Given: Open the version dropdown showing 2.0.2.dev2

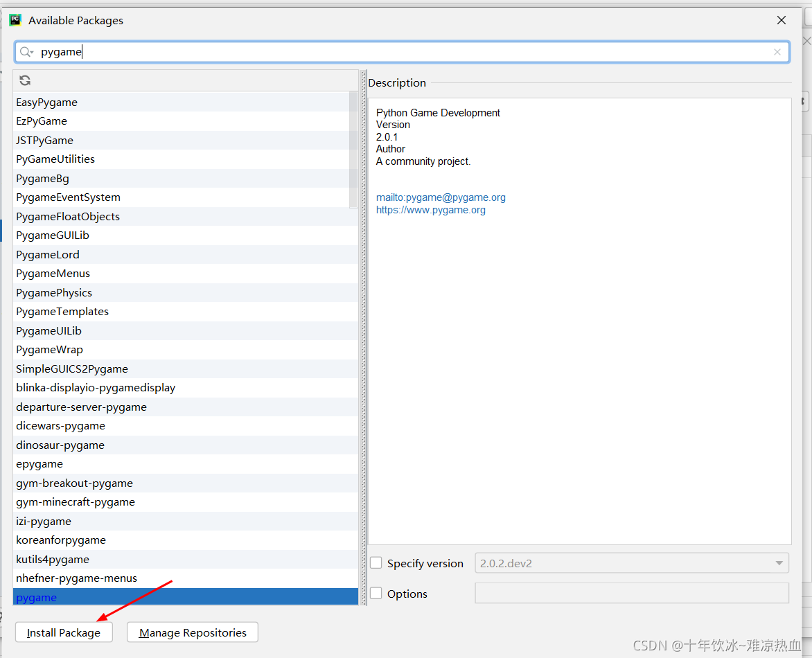Looking at the screenshot, I should click(632, 563).
